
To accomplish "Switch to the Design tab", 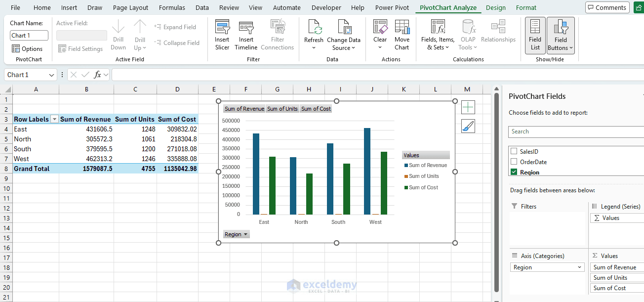I will point(496,7).
